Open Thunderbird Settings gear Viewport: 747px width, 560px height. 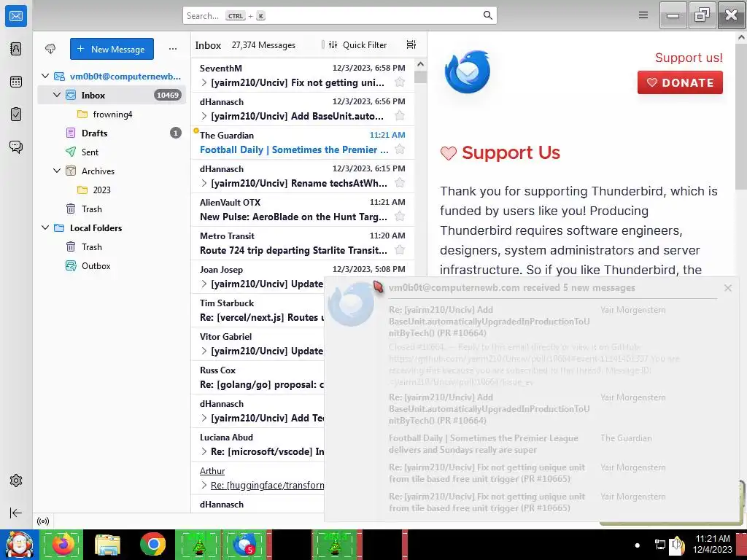(x=16, y=481)
